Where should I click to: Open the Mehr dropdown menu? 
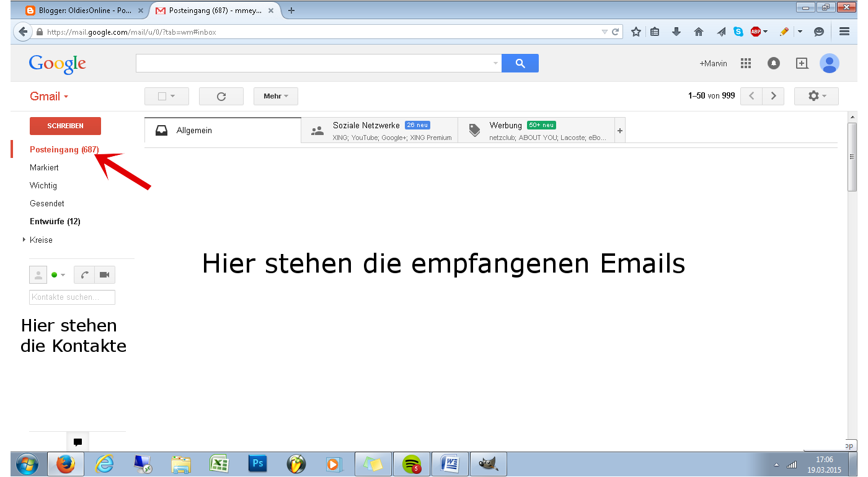pyautogui.click(x=275, y=96)
